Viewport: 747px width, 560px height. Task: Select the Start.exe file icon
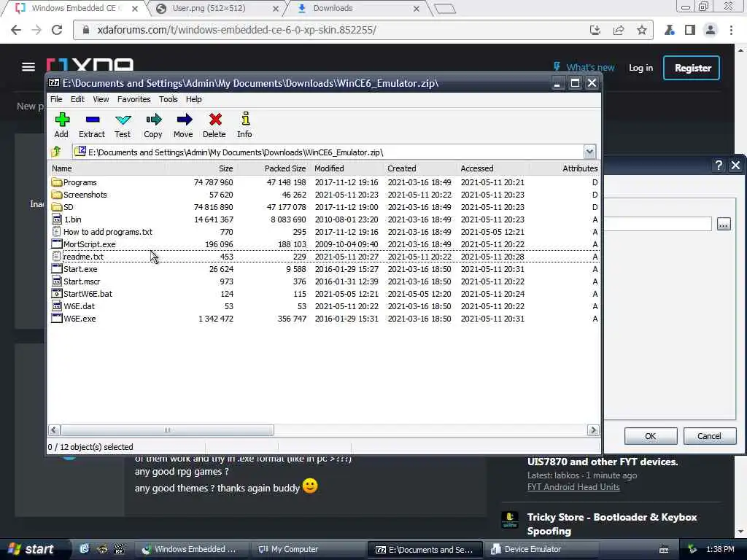(x=57, y=269)
